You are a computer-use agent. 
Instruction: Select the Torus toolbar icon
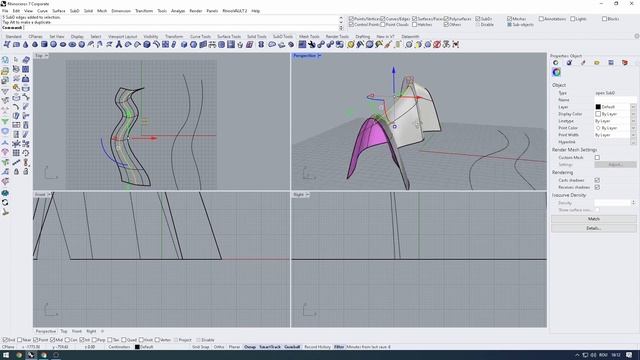tap(72, 44)
